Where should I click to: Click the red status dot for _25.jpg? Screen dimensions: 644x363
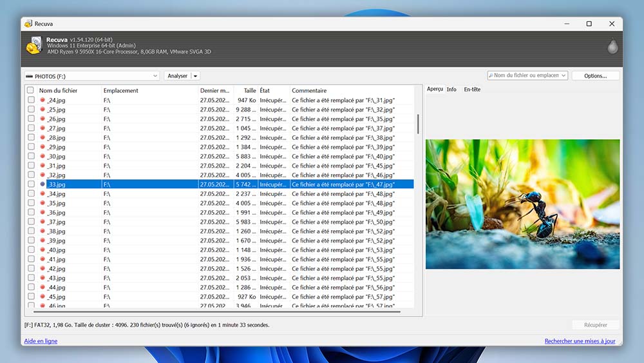point(43,110)
